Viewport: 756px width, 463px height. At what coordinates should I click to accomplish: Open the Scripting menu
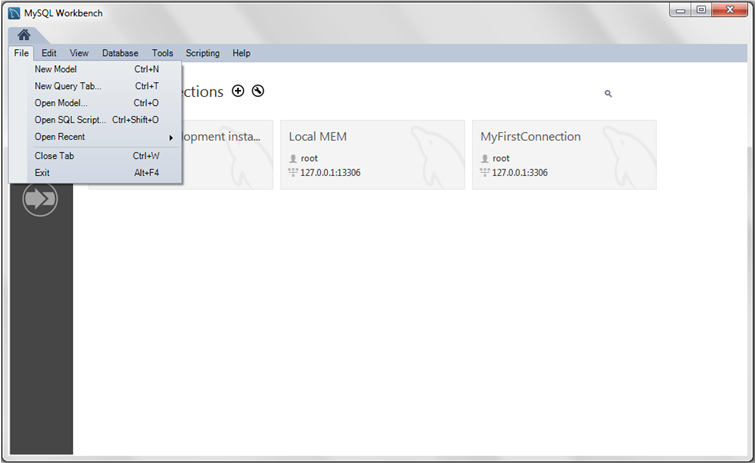coord(202,53)
